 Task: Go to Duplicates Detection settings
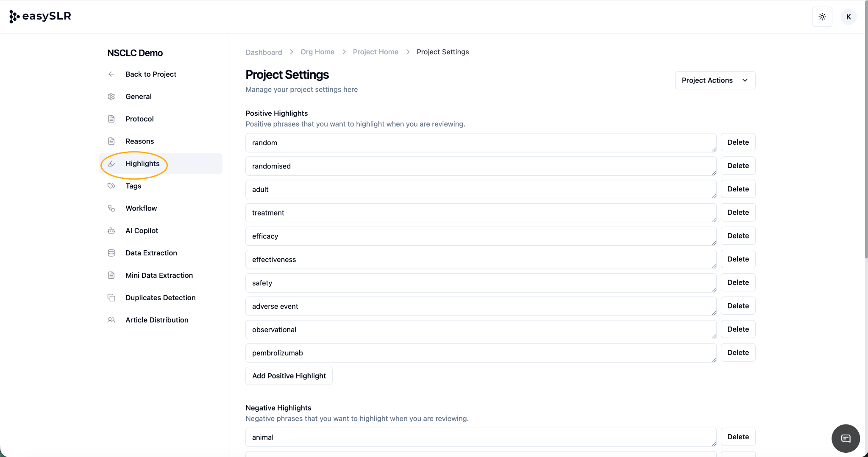pyautogui.click(x=160, y=298)
